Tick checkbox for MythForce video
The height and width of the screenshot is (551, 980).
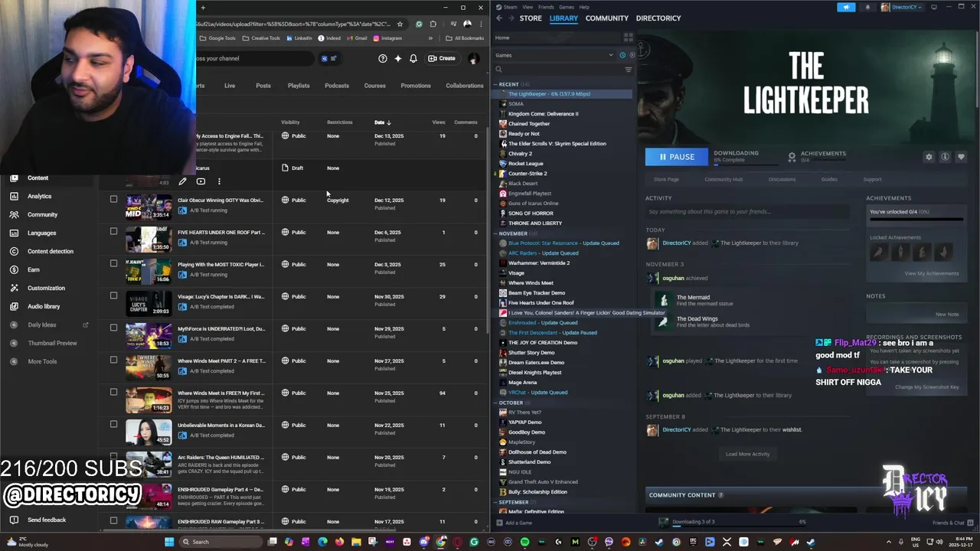pyautogui.click(x=114, y=328)
